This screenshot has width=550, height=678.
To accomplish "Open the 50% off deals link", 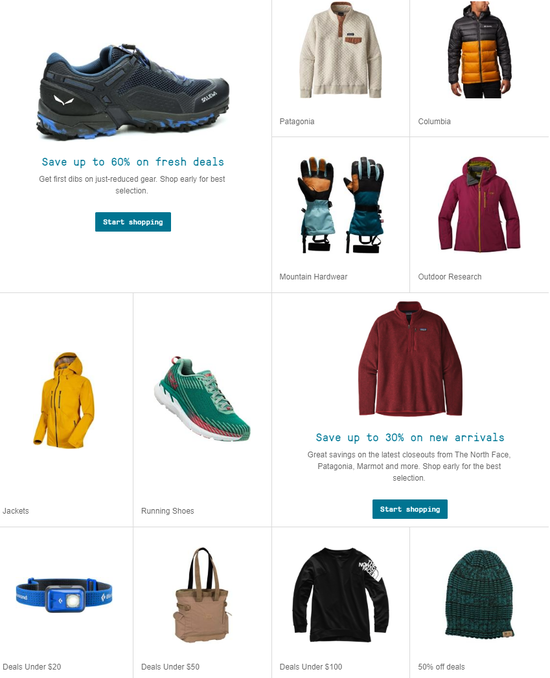I will [x=441, y=667].
